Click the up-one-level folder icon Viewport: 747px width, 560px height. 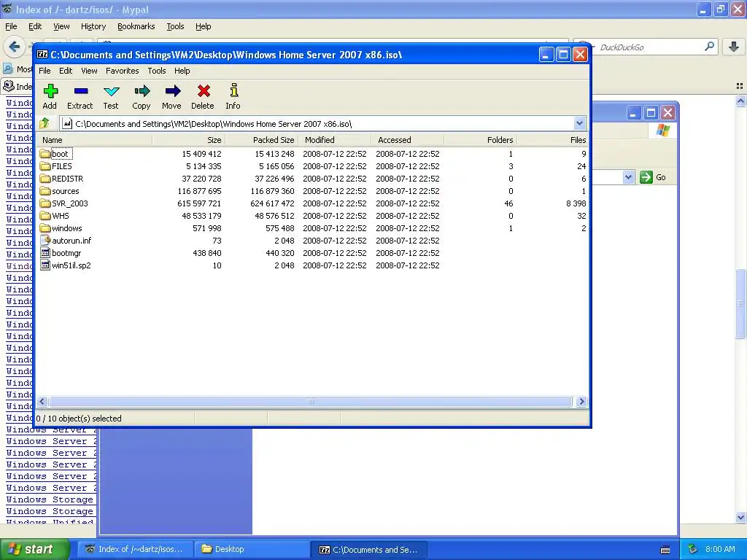click(x=44, y=124)
